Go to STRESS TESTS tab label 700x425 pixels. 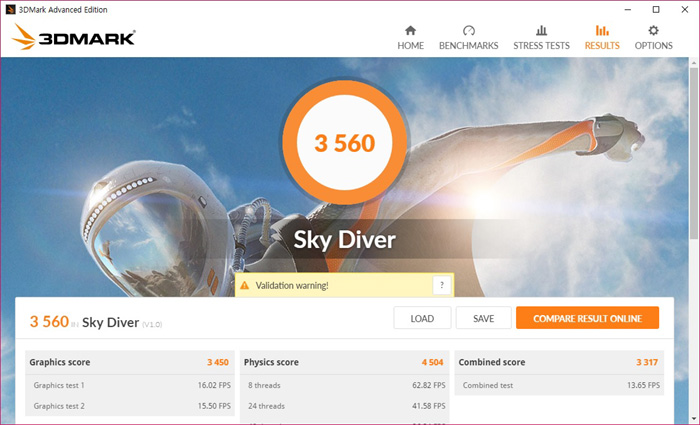pos(542,46)
